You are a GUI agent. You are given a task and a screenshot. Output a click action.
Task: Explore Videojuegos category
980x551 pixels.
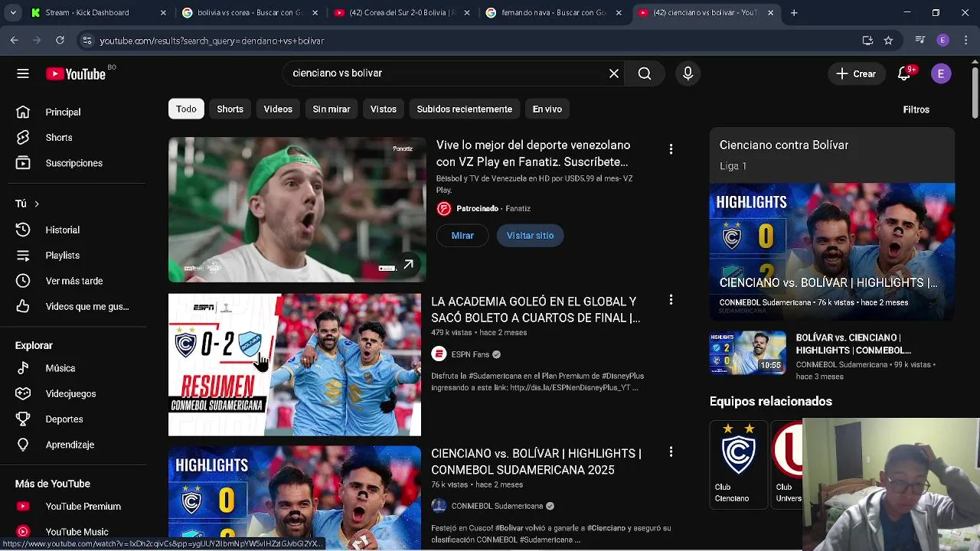(x=72, y=394)
